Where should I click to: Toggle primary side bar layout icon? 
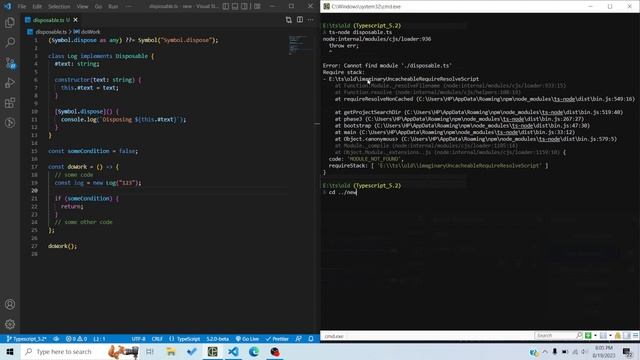click(x=226, y=7)
